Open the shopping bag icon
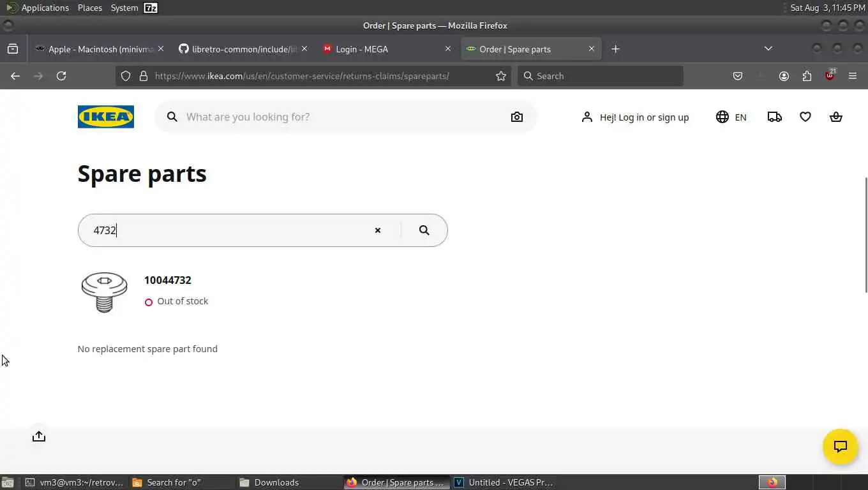Image resolution: width=868 pixels, height=490 pixels. pyautogui.click(x=835, y=117)
